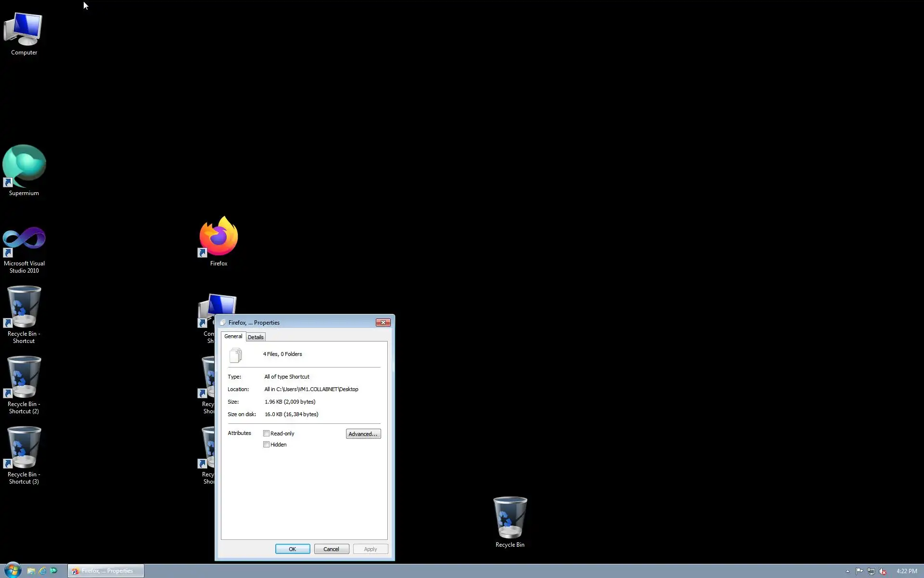Select the Microsoft Visual Studio 2010 icon
The width and height of the screenshot is (924, 578).
(24, 241)
